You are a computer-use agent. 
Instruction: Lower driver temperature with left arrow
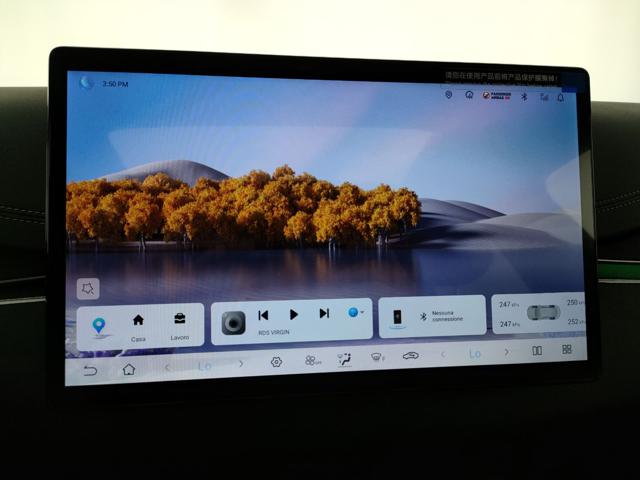click(167, 366)
